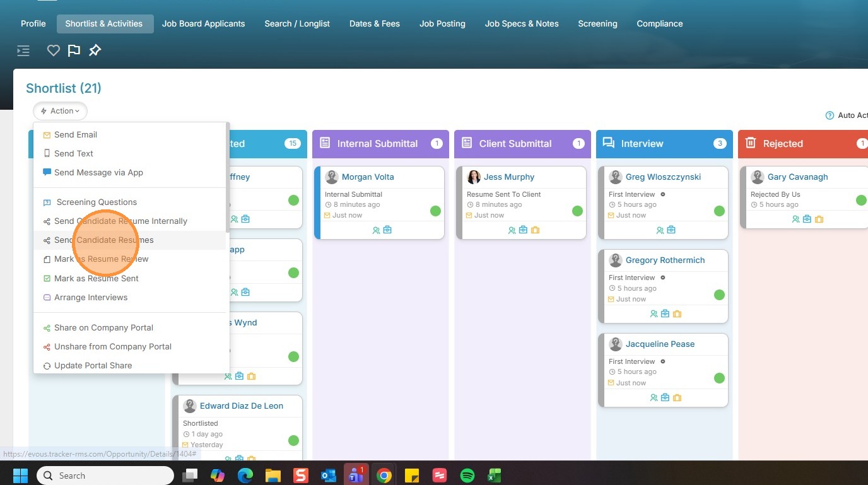Open Jacqueline Pease candidate profile
The width and height of the screenshot is (868, 485).
660,344
